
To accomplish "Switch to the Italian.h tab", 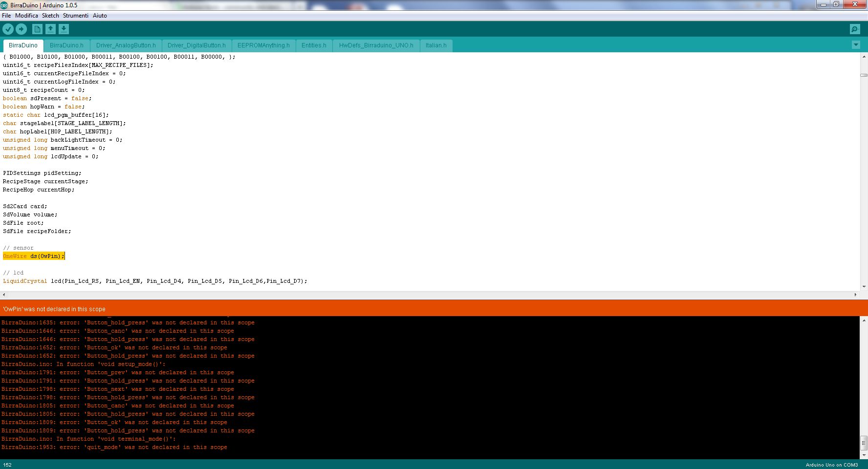I will pyautogui.click(x=436, y=45).
